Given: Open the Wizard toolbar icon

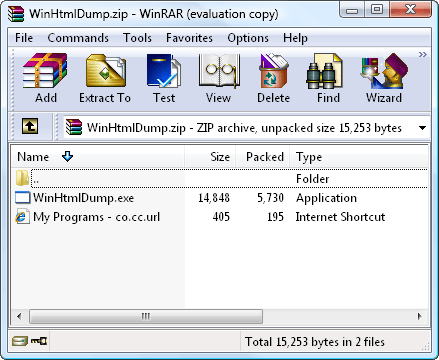Looking at the screenshot, I should click(x=384, y=71).
